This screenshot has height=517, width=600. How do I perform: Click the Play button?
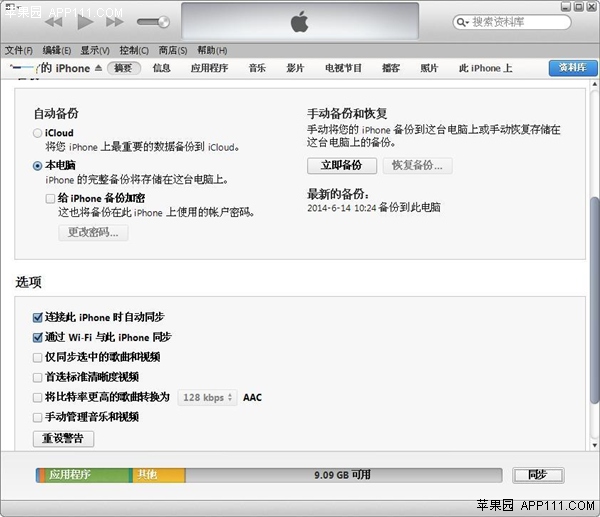click(85, 21)
